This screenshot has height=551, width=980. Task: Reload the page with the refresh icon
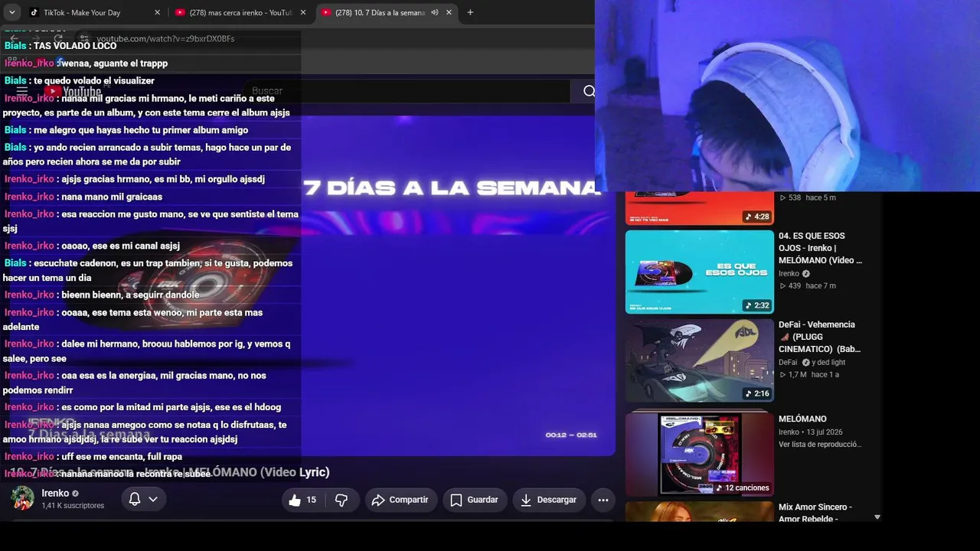(58, 38)
